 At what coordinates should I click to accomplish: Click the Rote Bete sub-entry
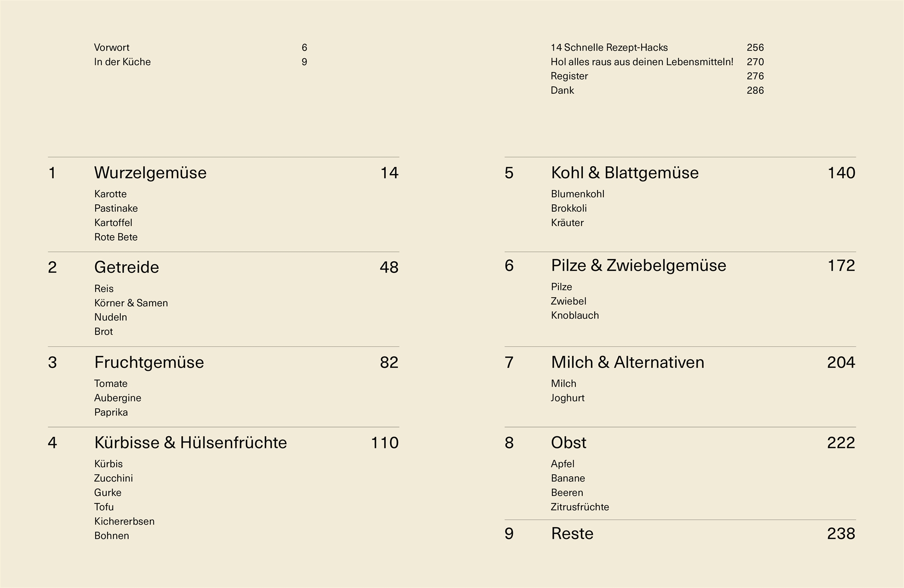(x=116, y=237)
